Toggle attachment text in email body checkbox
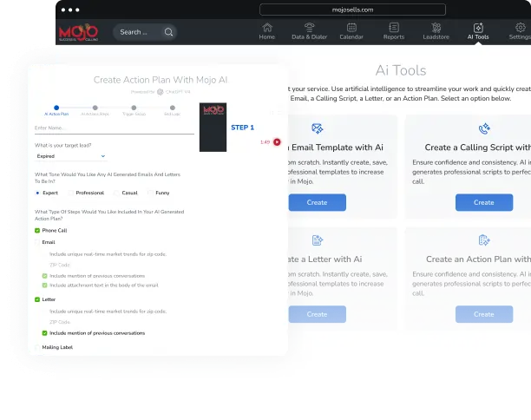Image resolution: width=531 pixels, height=420 pixels. coord(44,285)
